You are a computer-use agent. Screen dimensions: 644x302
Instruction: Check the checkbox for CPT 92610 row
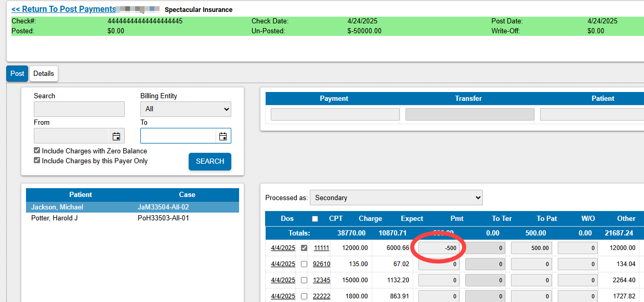(304, 264)
